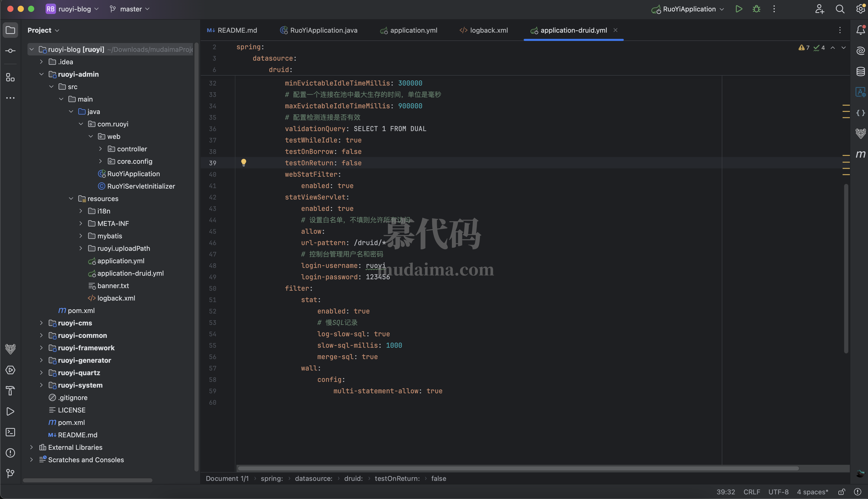Open the Database tool window
The image size is (868, 499).
860,72
